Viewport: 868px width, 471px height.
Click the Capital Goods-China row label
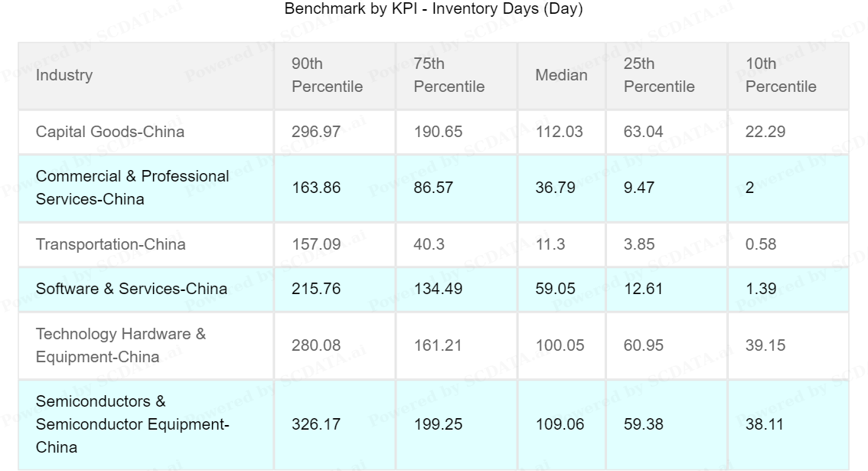click(110, 132)
